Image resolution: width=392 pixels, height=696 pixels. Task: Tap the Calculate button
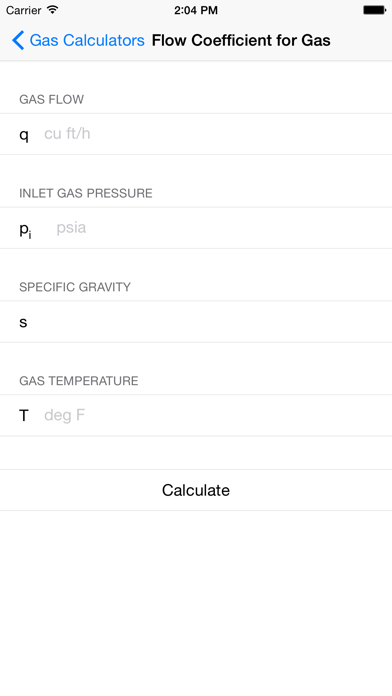tap(196, 490)
